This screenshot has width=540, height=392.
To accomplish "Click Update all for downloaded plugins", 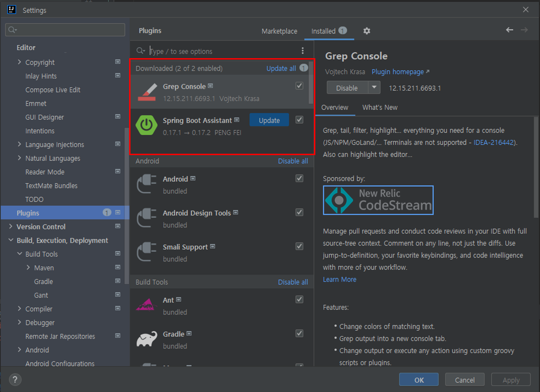I will (281, 69).
